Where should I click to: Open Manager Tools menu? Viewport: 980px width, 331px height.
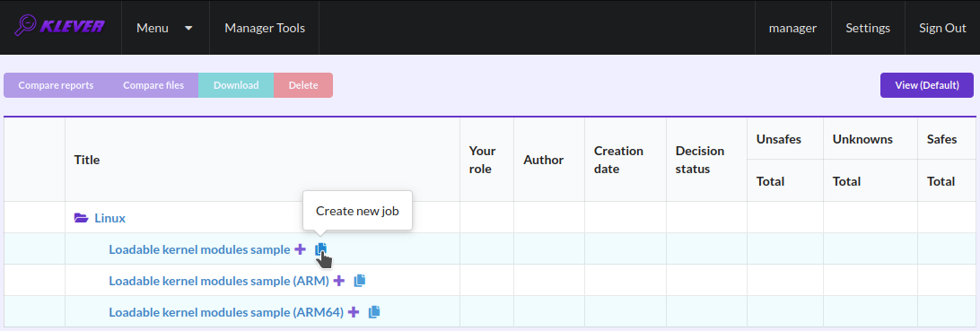point(265,28)
